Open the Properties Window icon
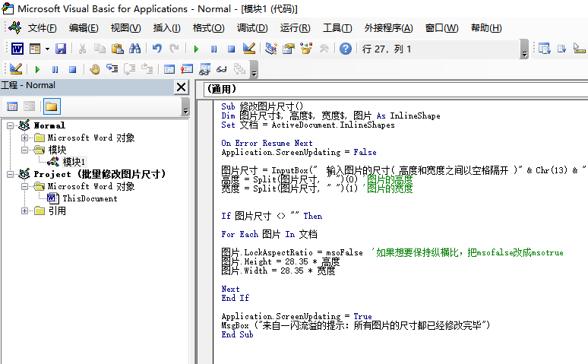 (x=289, y=49)
